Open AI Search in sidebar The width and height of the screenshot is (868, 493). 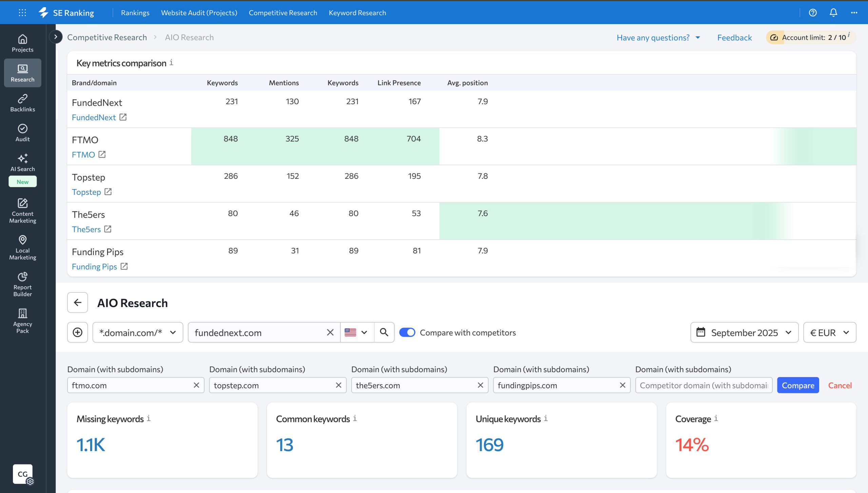22,163
